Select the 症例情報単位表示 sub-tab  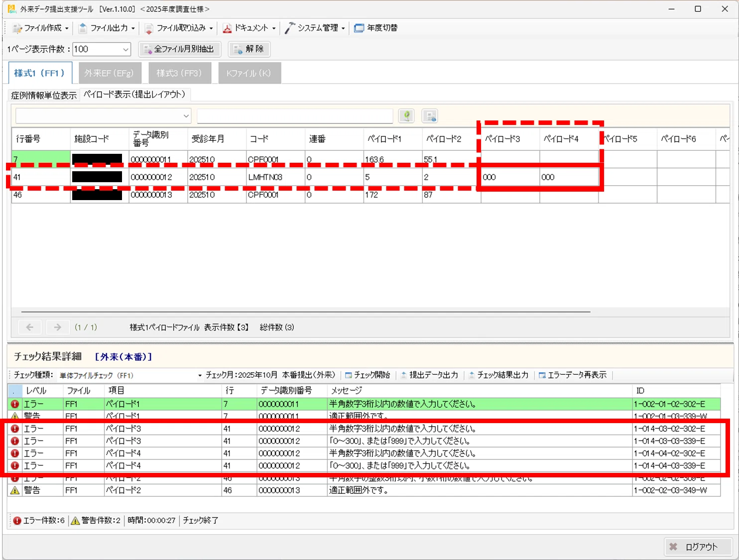44,95
